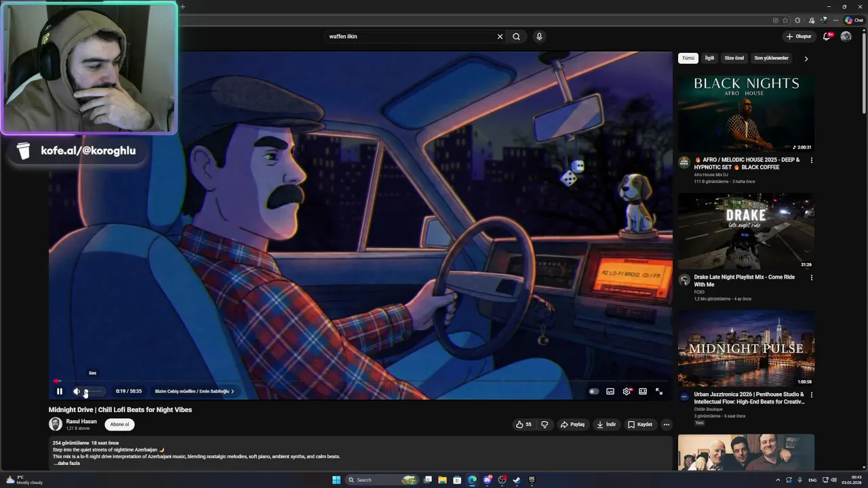868x488 pixels.
Task: Click the Paylaş share button
Action: 572,424
